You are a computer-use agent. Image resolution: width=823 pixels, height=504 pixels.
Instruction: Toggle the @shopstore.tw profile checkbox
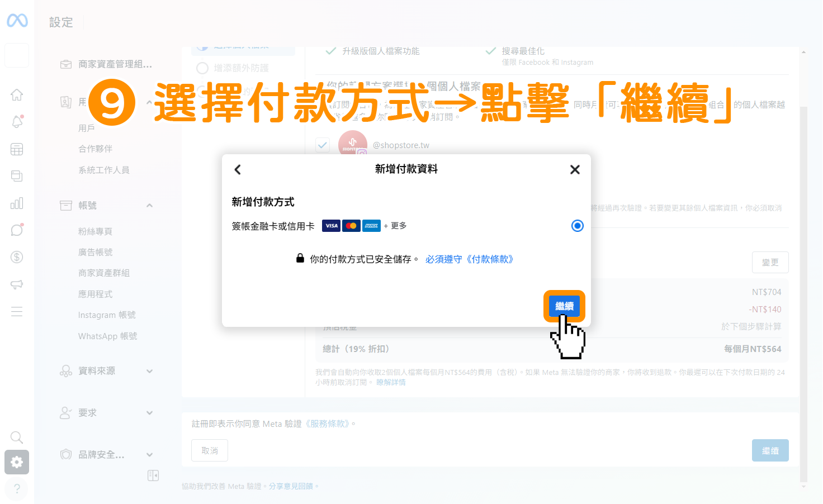click(x=323, y=145)
